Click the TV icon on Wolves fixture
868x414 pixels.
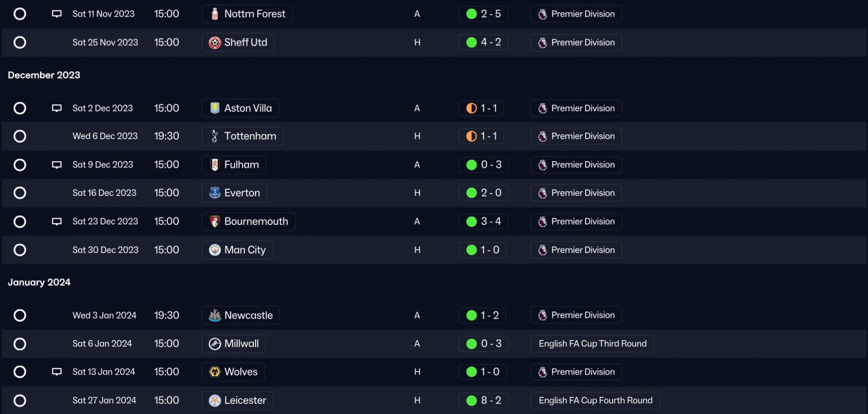click(x=57, y=372)
